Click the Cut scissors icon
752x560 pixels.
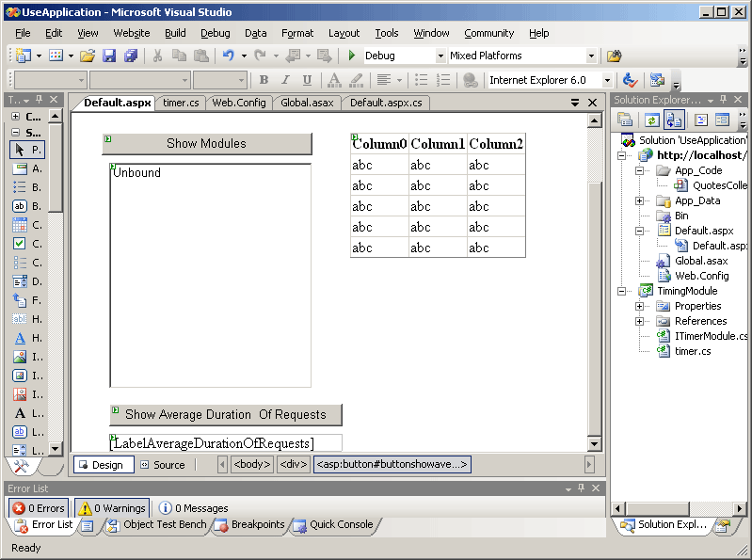click(x=157, y=56)
